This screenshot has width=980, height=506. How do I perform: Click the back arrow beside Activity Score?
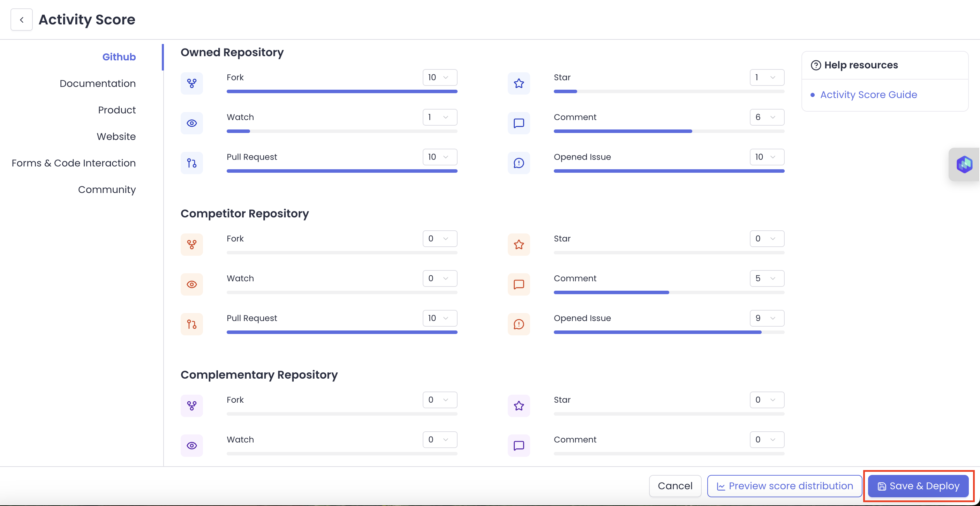[x=22, y=20]
